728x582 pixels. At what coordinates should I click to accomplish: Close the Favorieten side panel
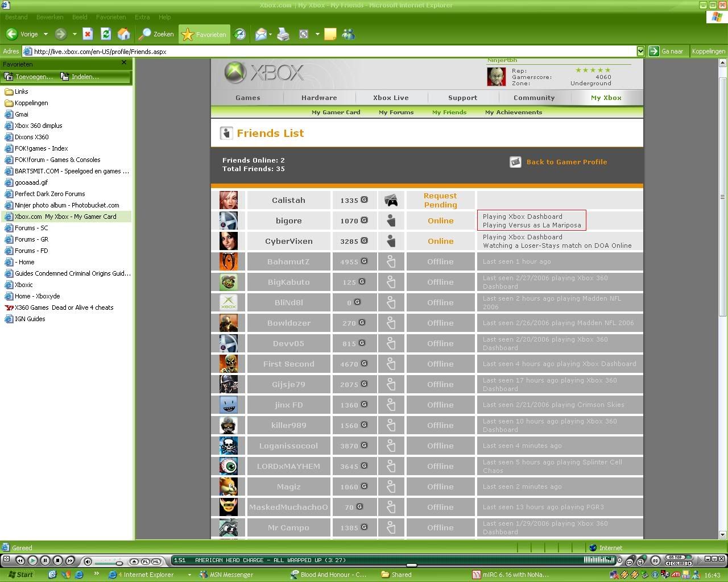[124, 63]
